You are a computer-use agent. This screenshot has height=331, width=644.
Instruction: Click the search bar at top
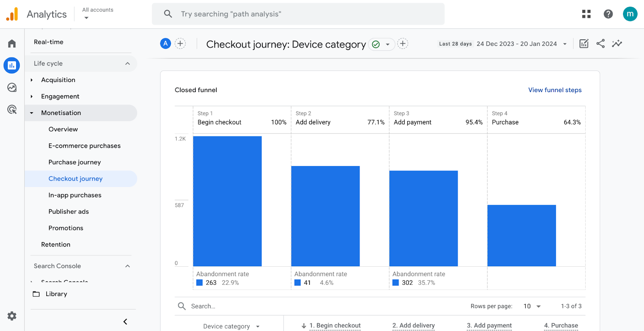(x=298, y=14)
